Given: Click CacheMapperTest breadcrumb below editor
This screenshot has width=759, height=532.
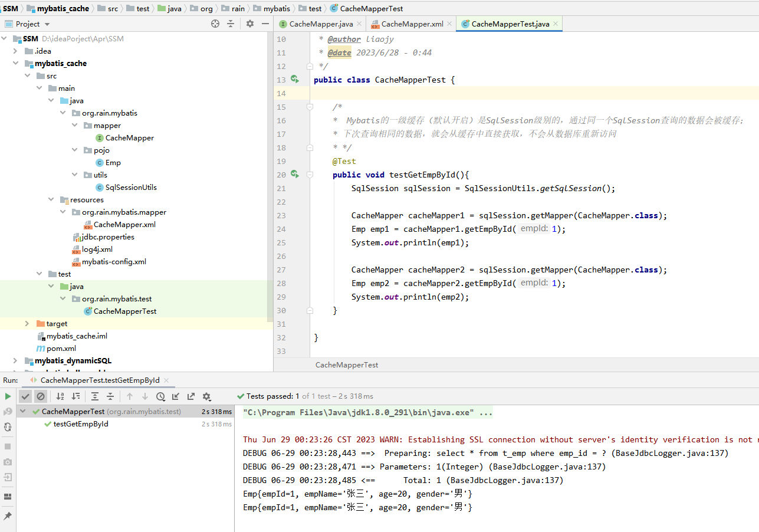Looking at the screenshot, I should (x=347, y=364).
